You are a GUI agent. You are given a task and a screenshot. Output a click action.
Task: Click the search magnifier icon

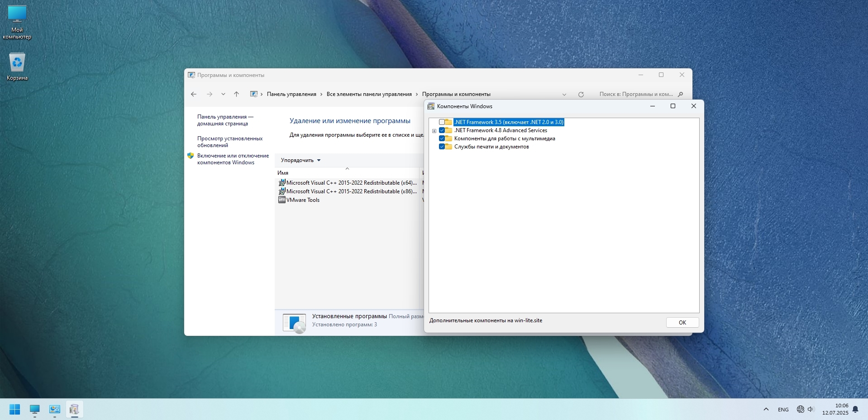(680, 94)
